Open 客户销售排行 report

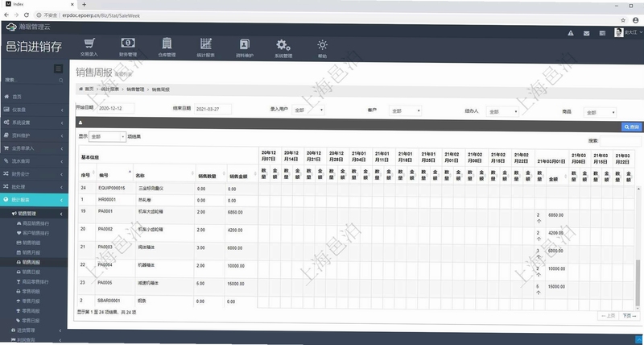coord(34,233)
